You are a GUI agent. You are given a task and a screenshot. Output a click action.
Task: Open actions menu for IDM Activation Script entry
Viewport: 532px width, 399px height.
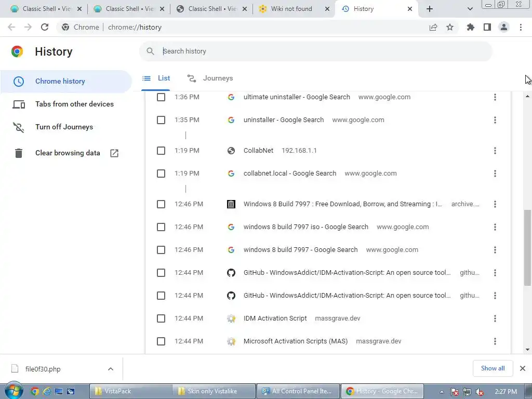pos(495,318)
